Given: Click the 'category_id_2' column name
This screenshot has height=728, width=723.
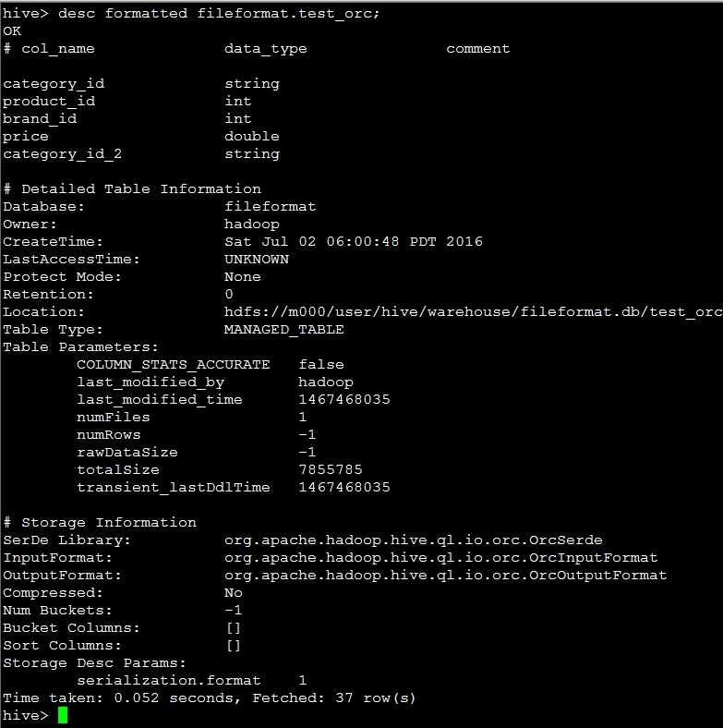Looking at the screenshot, I should point(63,154).
